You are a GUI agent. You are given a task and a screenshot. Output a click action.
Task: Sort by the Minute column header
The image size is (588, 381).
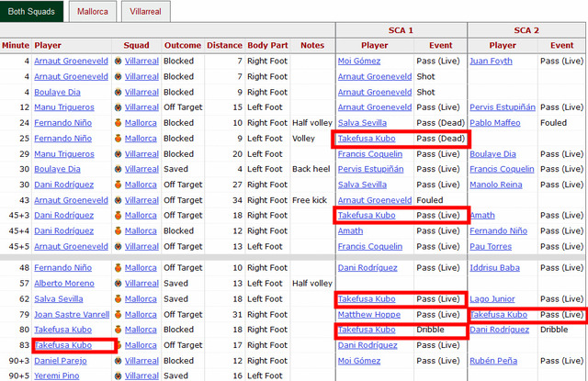click(16, 45)
